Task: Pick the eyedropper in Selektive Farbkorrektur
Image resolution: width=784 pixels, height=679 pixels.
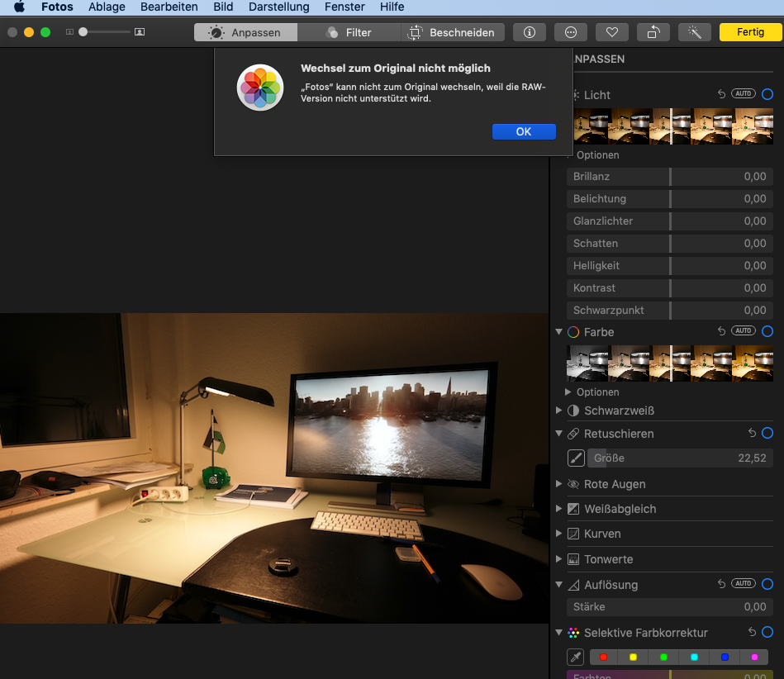Action: 576,658
